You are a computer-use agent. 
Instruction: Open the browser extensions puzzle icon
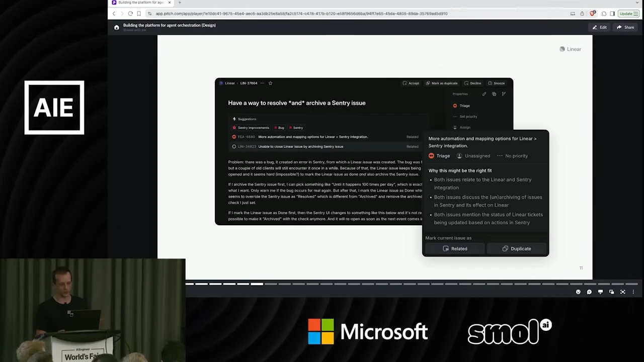pos(604,14)
